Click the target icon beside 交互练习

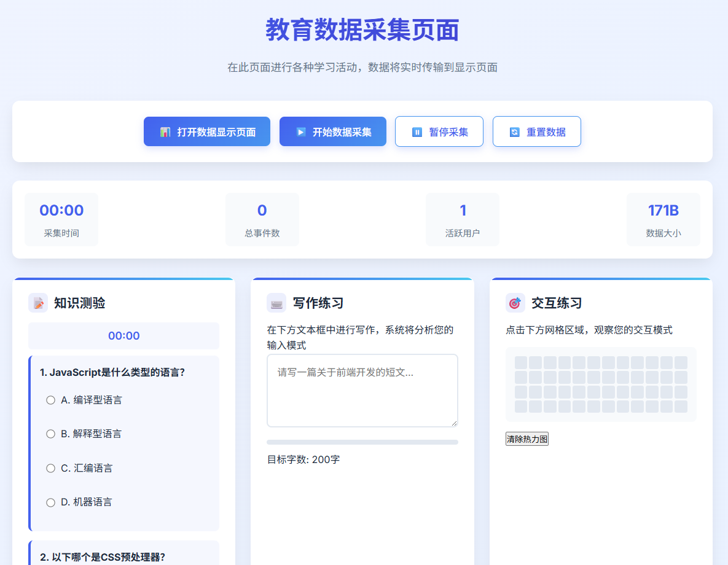coord(515,303)
